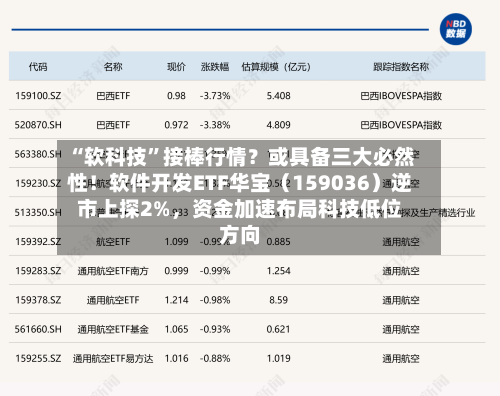Click the 通用航空ETF南方 name cell
Viewport: 500px width, 396px height.
113,271
